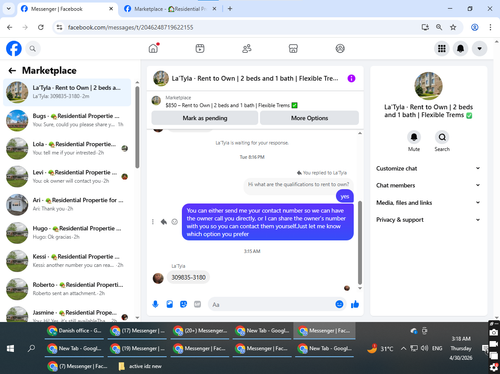Click the conversation title in chat header
Screen dimensions: 500x374
pyautogui.click(x=255, y=78)
